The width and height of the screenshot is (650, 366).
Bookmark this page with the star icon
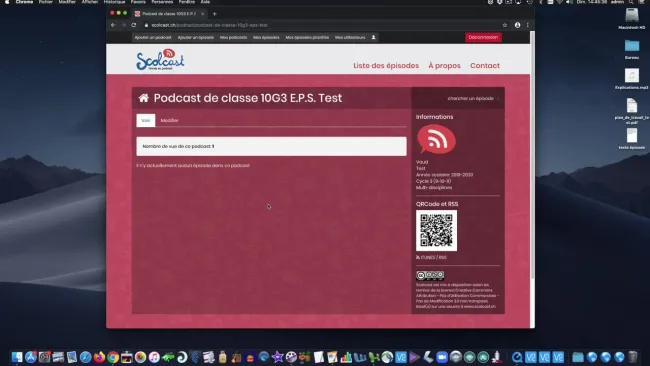click(504, 25)
